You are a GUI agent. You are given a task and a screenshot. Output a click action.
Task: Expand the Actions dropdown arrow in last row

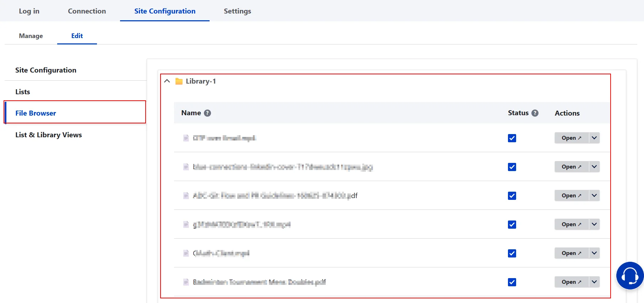click(x=594, y=282)
